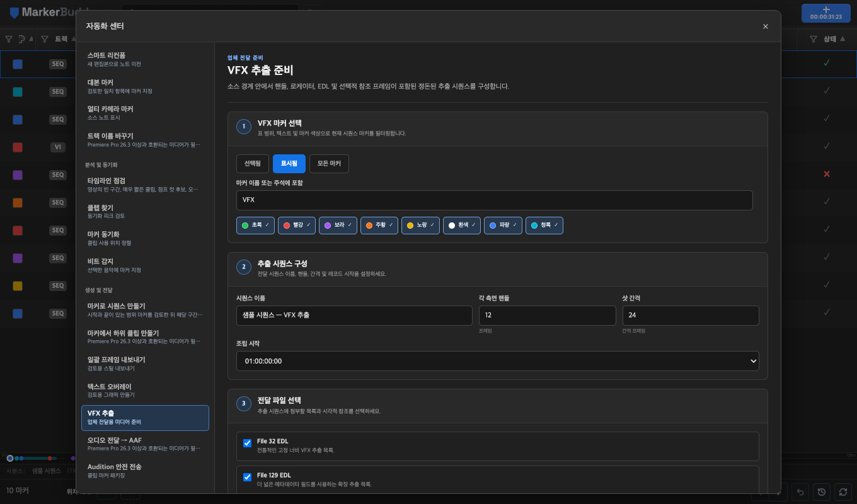
Task: Open 타임라인 점검 in the sidebar
Action: (x=145, y=185)
